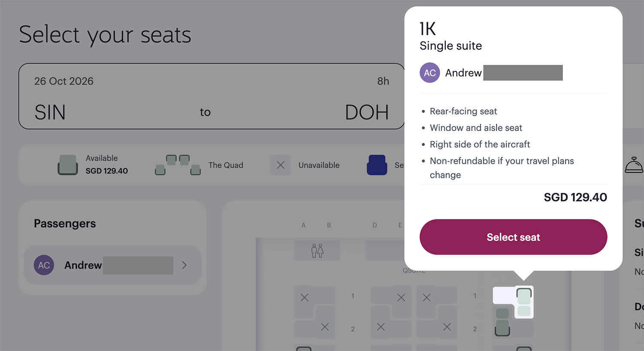
Task: Click the Available seat legend icon
Action: pyautogui.click(x=67, y=165)
